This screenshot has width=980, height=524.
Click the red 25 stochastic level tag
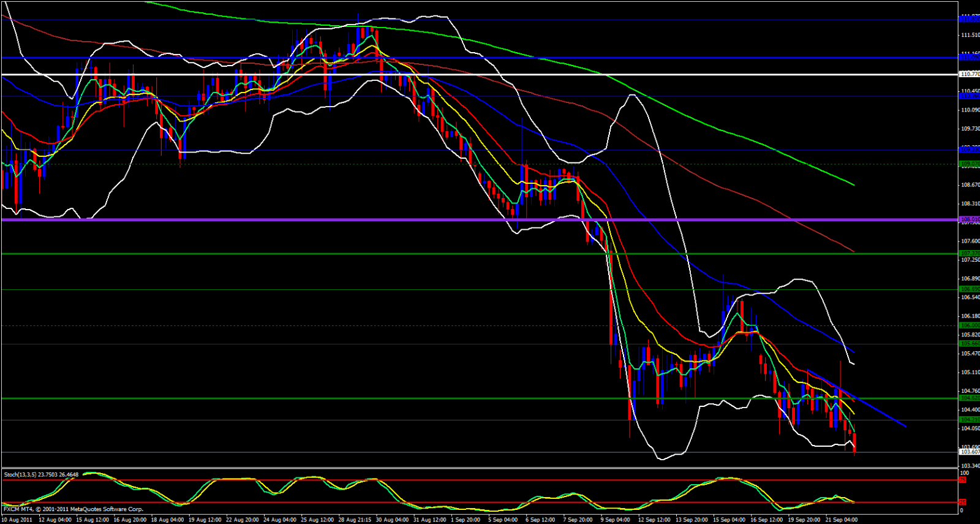pos(963,502)
